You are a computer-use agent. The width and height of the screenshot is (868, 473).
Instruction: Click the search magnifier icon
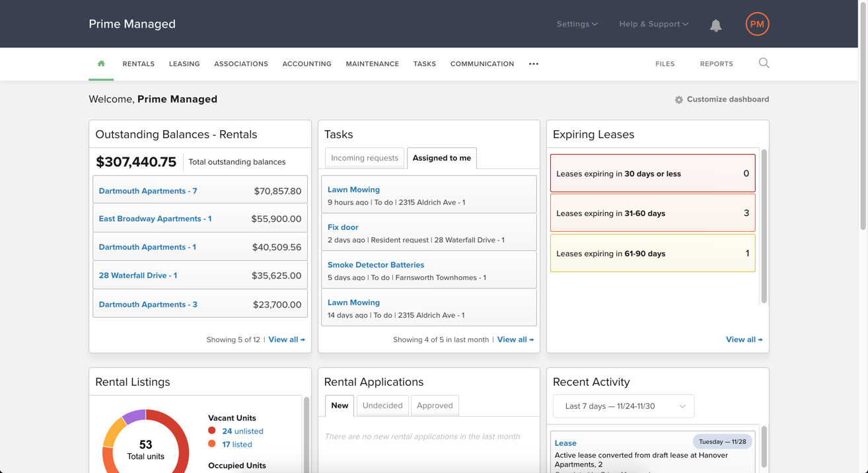[764, 63]
